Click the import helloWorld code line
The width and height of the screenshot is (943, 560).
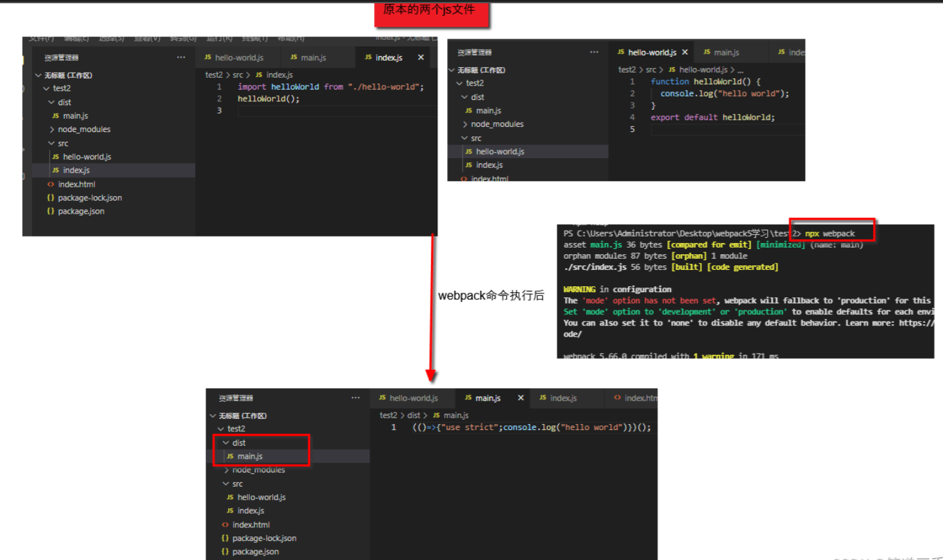tap(331, 86)
